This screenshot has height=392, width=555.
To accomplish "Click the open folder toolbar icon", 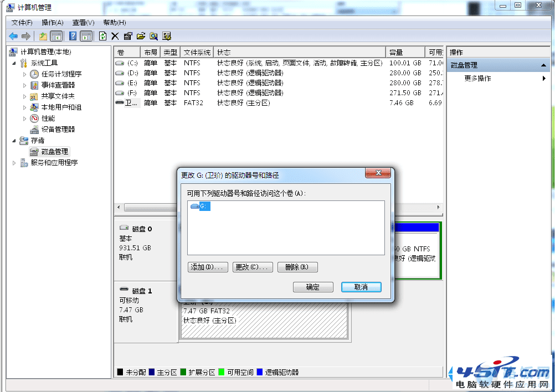I will click(141, 36).
